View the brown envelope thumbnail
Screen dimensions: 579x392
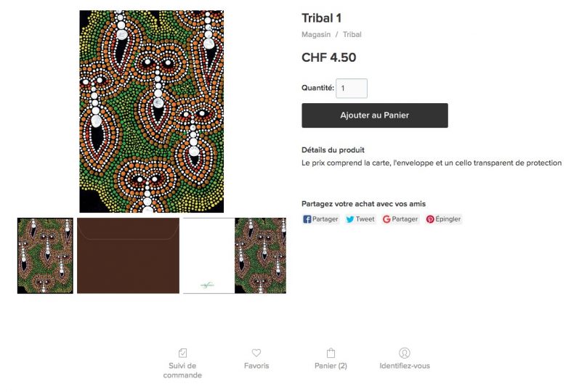click(x=128, y=256)
